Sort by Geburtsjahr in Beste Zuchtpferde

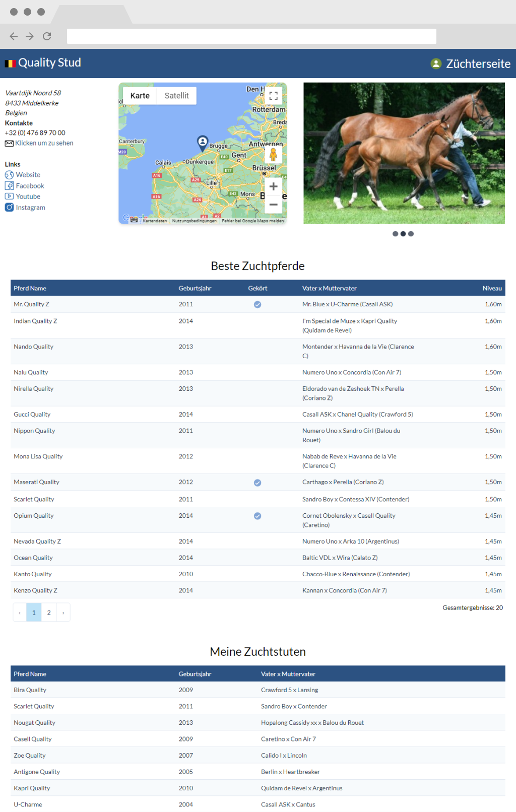(x=195, y=288)
